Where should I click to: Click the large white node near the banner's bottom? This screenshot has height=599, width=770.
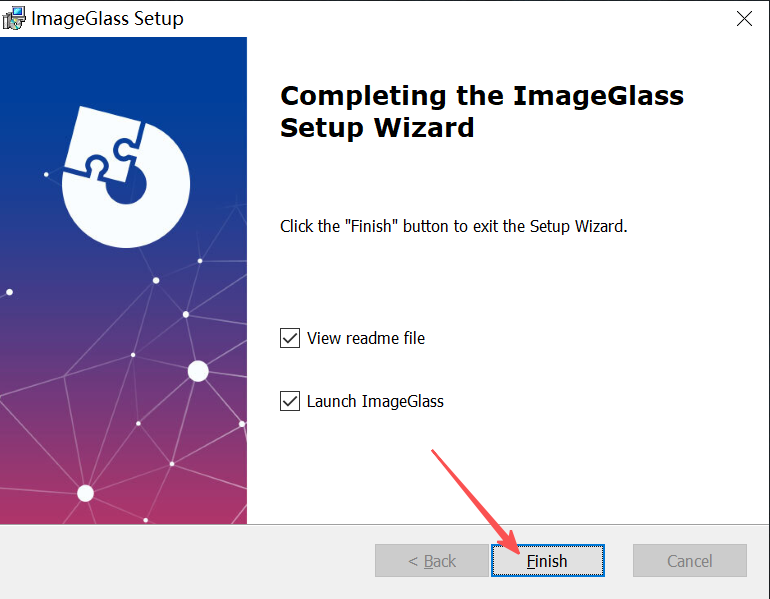click(85, 493)
